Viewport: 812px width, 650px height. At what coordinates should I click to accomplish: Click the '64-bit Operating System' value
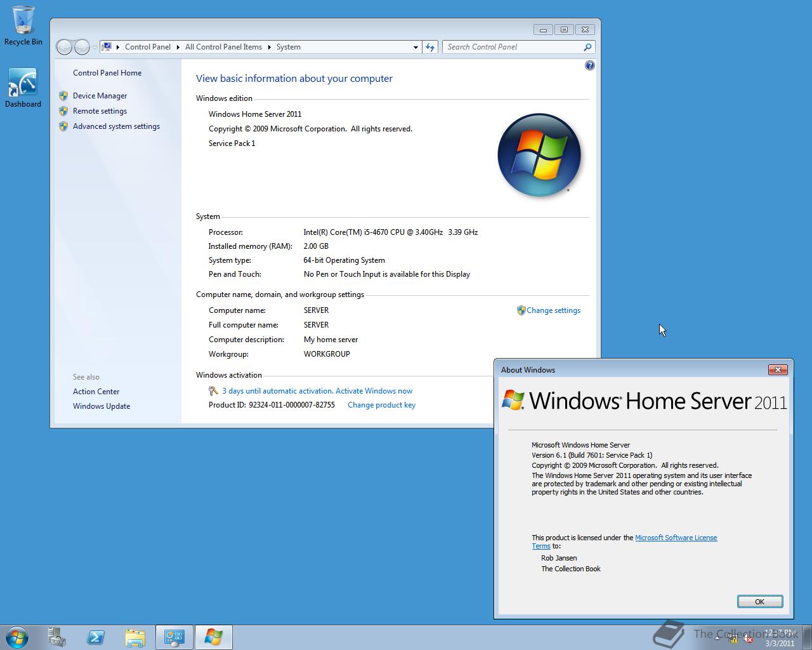pyautogui.click(x=344, y=260)
